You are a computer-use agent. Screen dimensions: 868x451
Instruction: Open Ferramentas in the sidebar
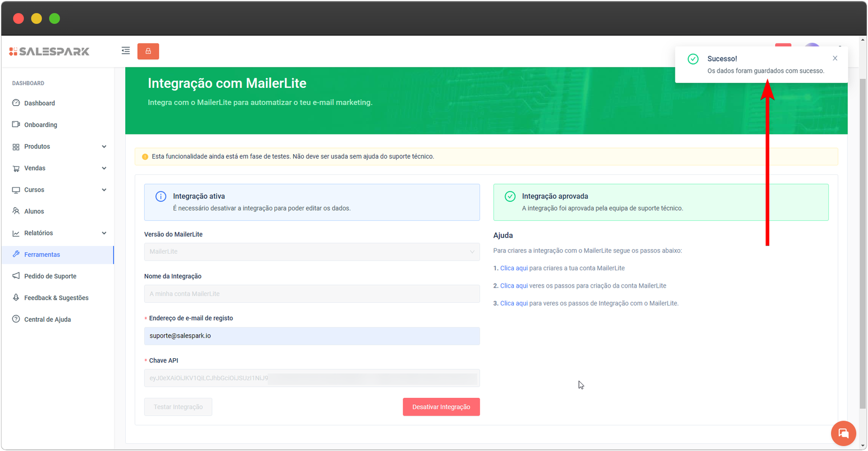click(x=42, y=255)
